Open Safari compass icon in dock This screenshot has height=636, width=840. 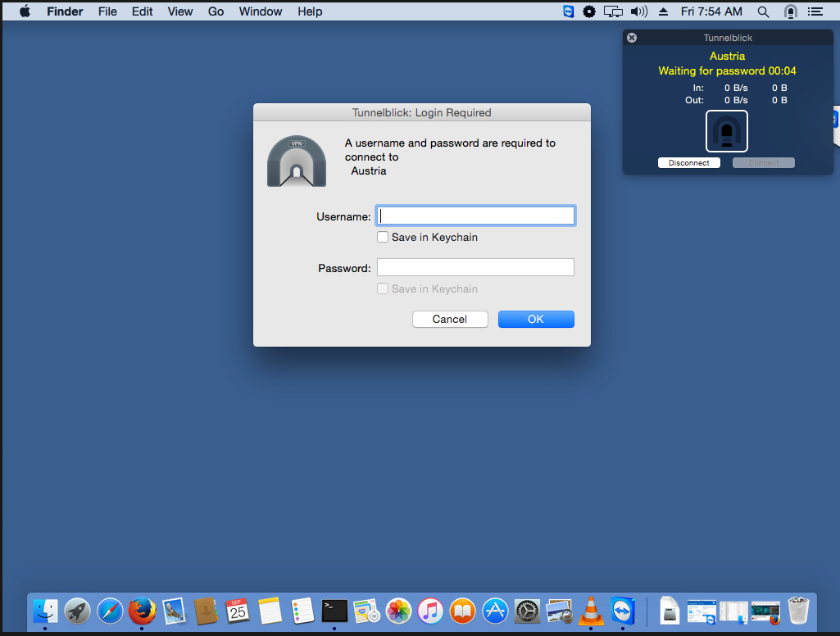point(110,611)
